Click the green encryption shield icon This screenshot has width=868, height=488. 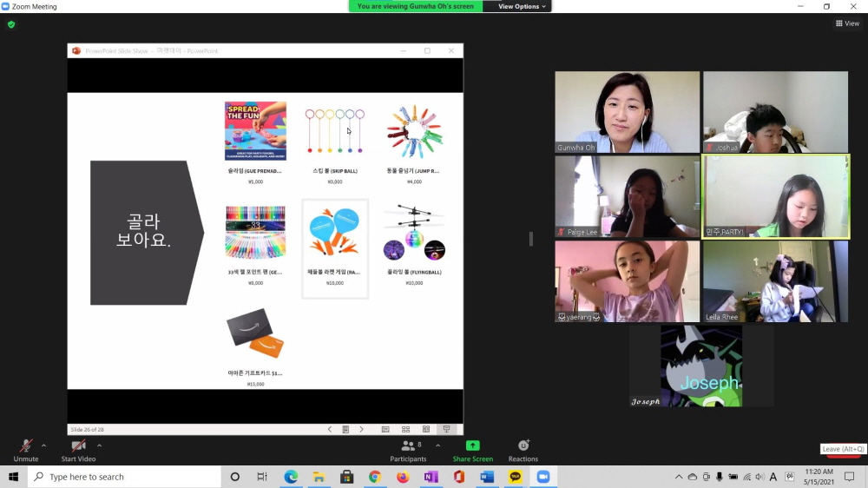(11, 24)
